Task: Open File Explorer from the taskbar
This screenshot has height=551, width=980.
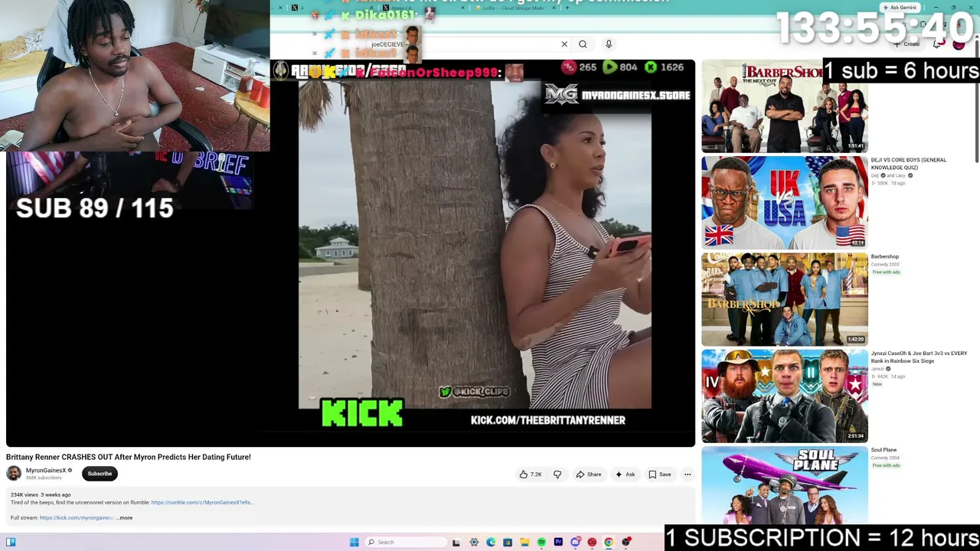Action: coord(524,542)
